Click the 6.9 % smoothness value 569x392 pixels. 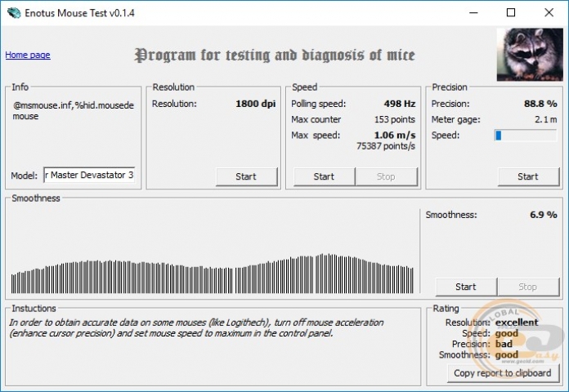click(543, 215)
